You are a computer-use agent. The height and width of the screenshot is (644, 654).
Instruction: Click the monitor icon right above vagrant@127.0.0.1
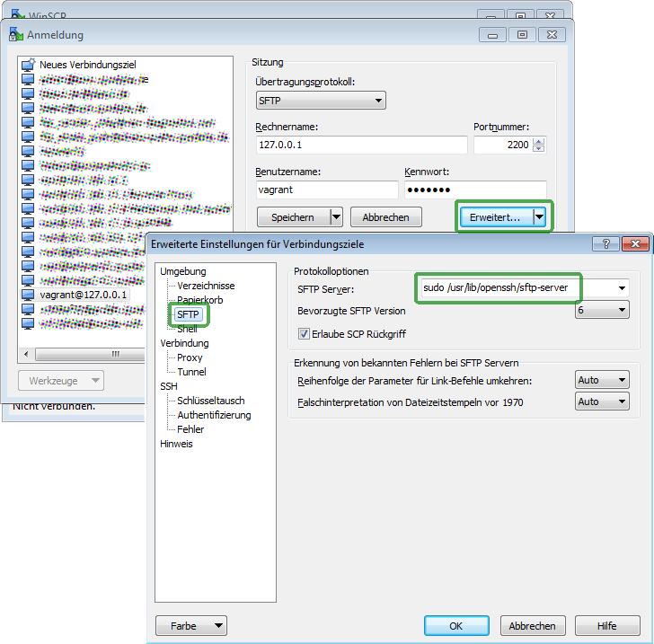coord(28,280)
